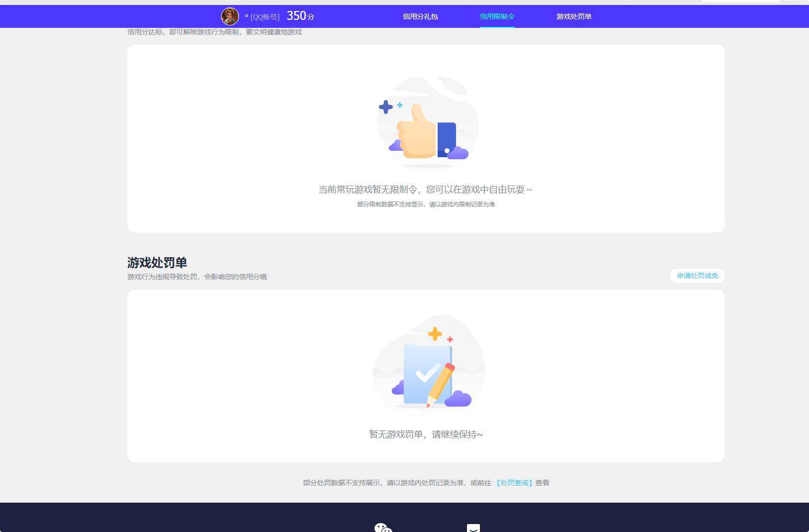The width and height of the screenshot is (809, 532).
Task: Click the user avatar in the header
Action: coord(230,16)
